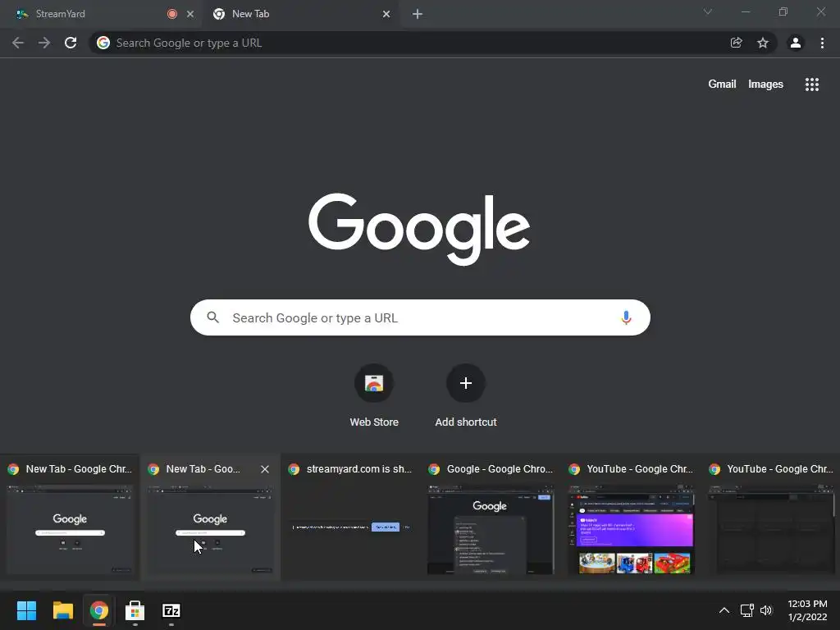
Task: Select the New Tab browser tab
Action: 300,14
